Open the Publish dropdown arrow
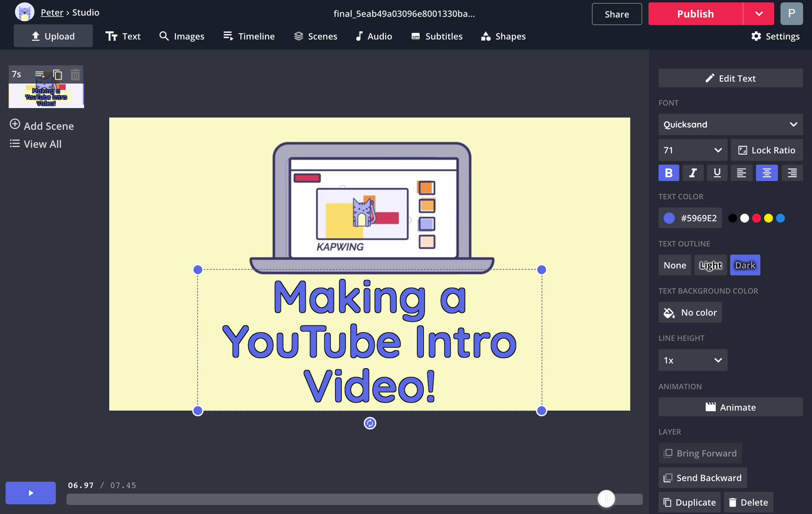 [759, 14]
